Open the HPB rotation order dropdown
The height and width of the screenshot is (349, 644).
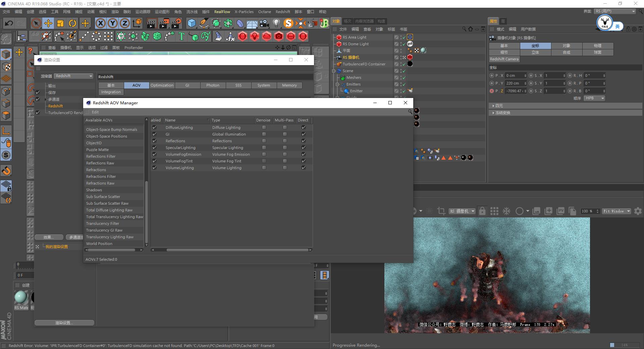tap(594, 98)
